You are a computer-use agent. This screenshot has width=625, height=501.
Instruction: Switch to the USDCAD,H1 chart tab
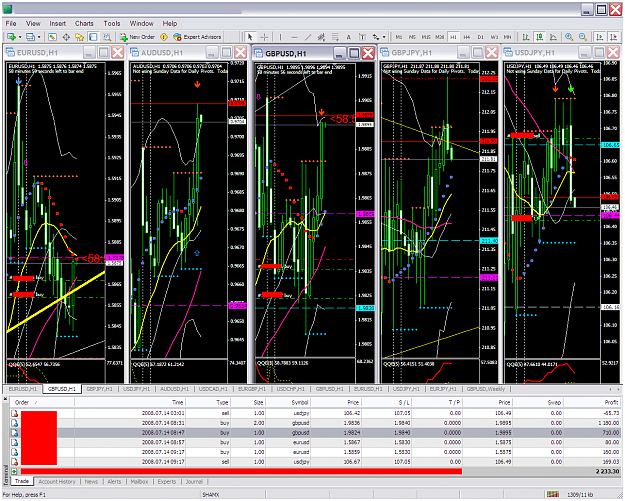tap(213, 389)
